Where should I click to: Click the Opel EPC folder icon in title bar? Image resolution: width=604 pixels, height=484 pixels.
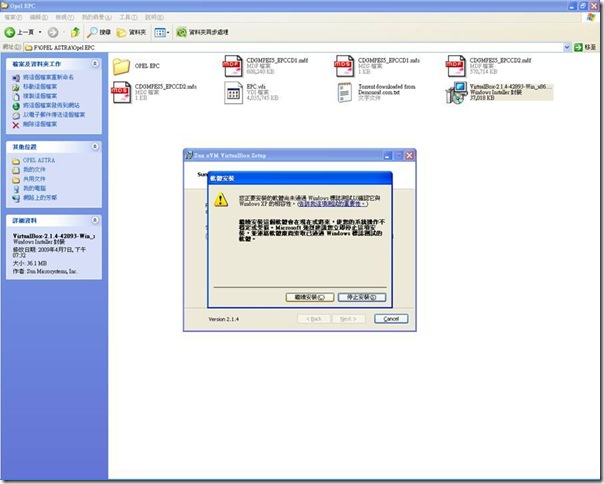5,5
